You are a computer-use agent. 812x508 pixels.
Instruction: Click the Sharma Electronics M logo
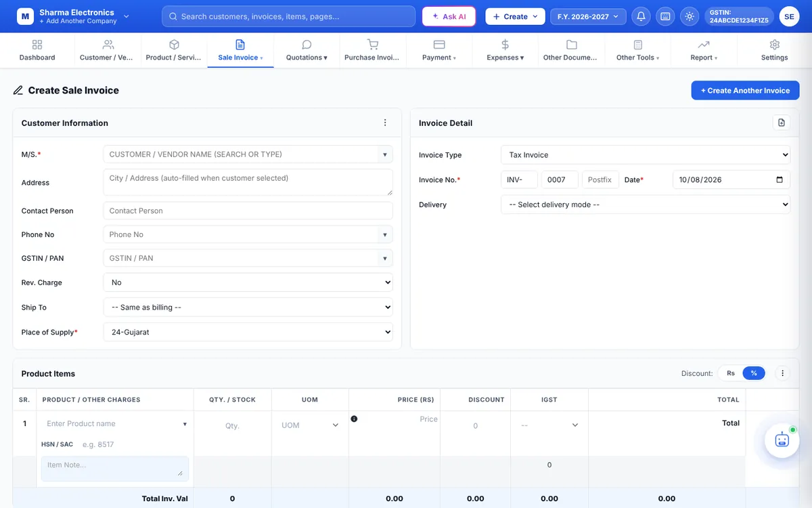[25, 16]
